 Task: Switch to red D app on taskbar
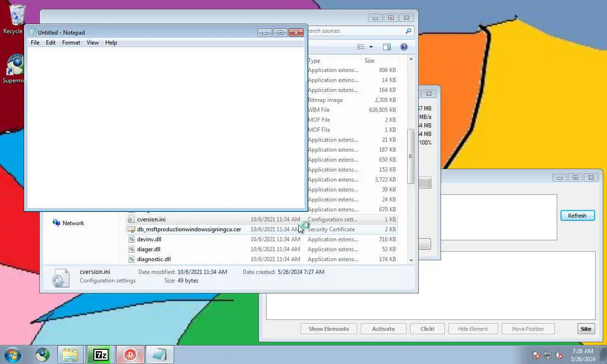tap(130, 355)
